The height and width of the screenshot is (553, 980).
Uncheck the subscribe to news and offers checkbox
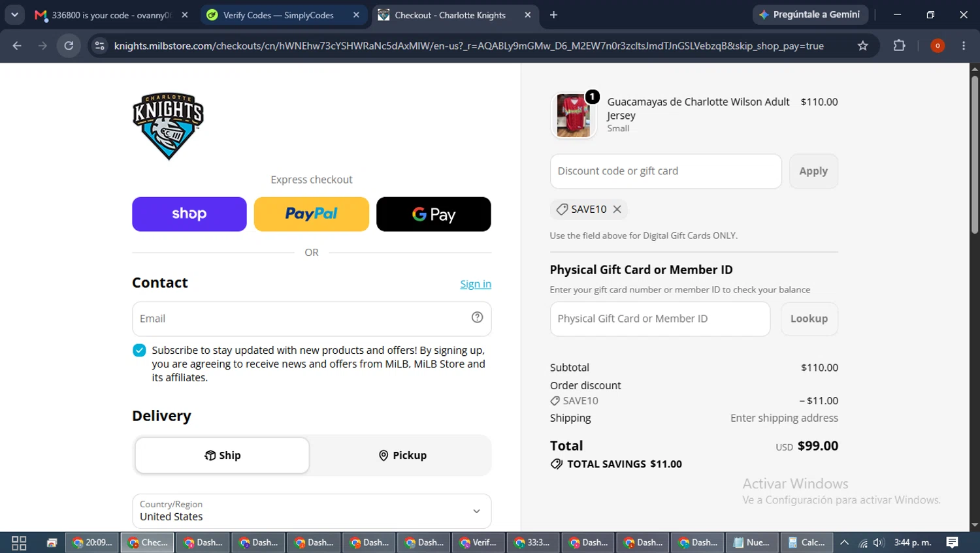pyautogui.click(x=139, y=351)
